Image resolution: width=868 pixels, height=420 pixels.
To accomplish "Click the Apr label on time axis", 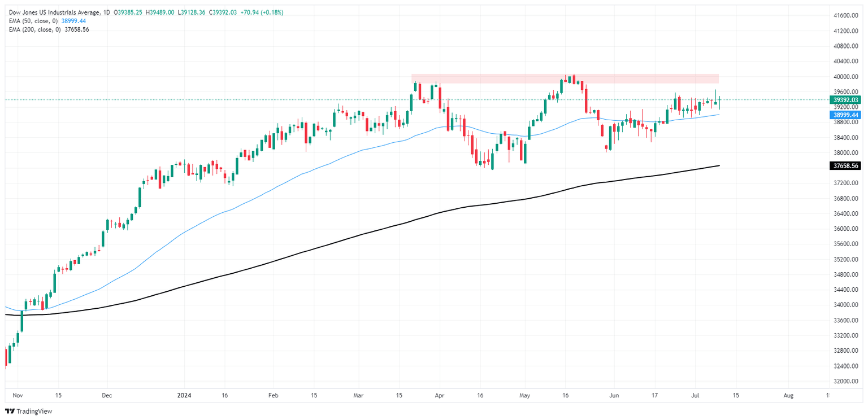I will 441,396.
